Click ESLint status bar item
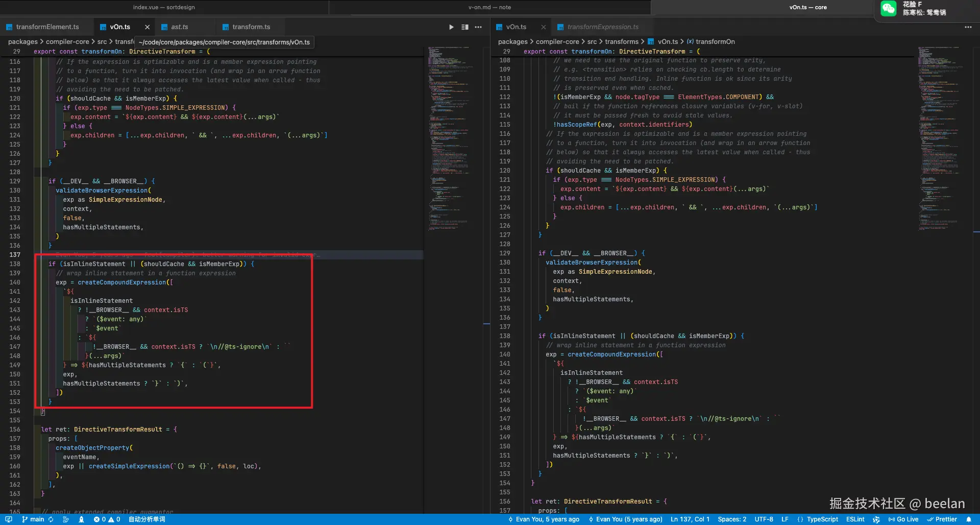The height and width of the screenshot is (525, 980). 855,519
